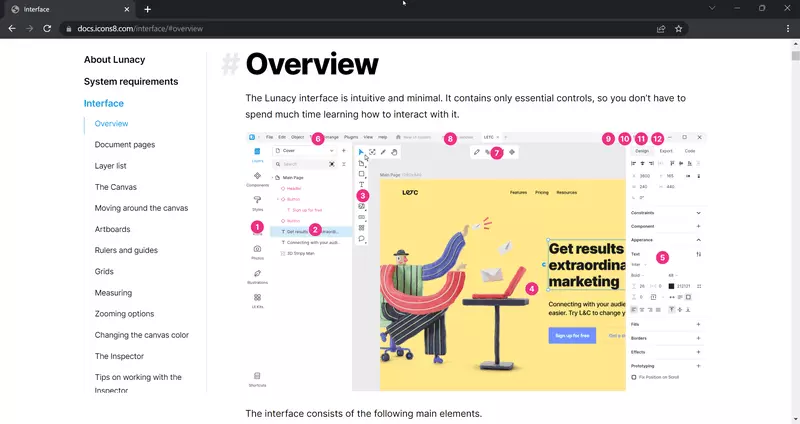Select the Hand tool in Lunacy screenshot

(x=394, y=152)
